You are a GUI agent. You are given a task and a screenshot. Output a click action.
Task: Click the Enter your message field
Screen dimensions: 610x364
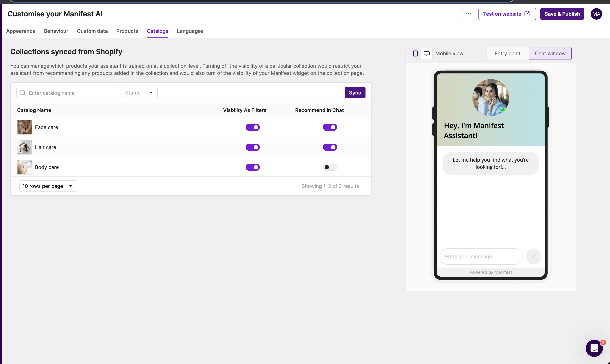click(x=481, y=256)
